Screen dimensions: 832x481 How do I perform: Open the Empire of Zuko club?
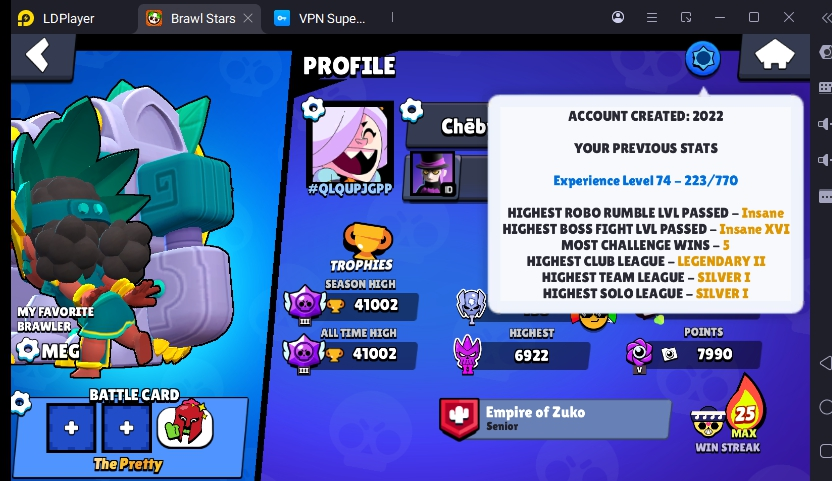pos(554,418)
